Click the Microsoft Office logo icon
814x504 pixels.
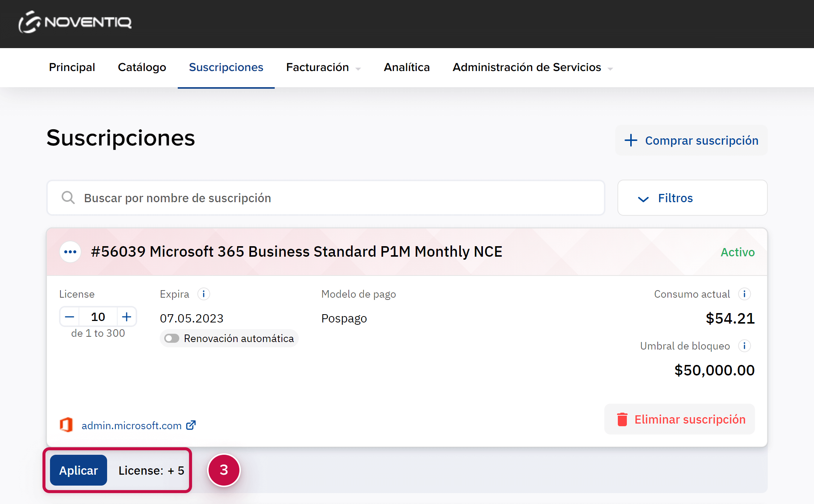point(67,425)
